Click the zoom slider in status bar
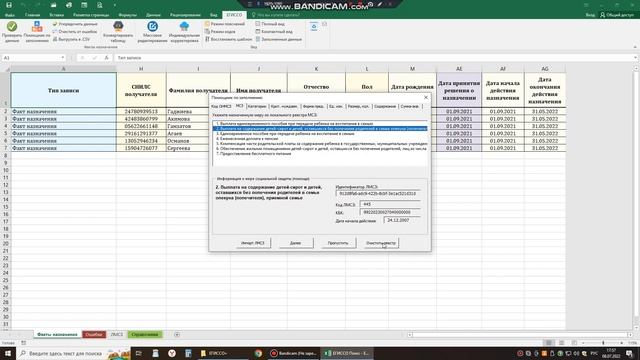The image size is (640, 360). click(603, 343)
